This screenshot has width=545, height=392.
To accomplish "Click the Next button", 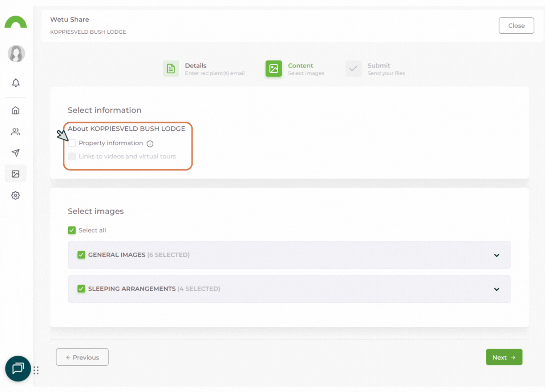I will coord(504,357).
